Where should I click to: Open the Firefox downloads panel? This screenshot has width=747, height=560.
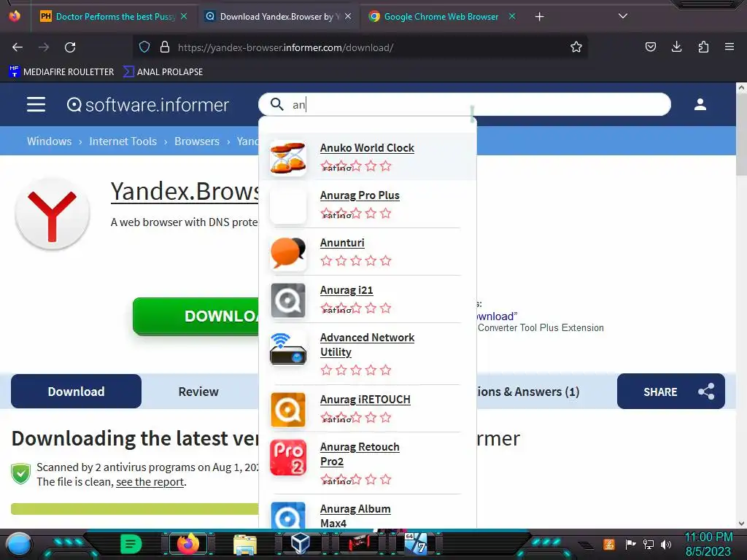click(676, 47)
